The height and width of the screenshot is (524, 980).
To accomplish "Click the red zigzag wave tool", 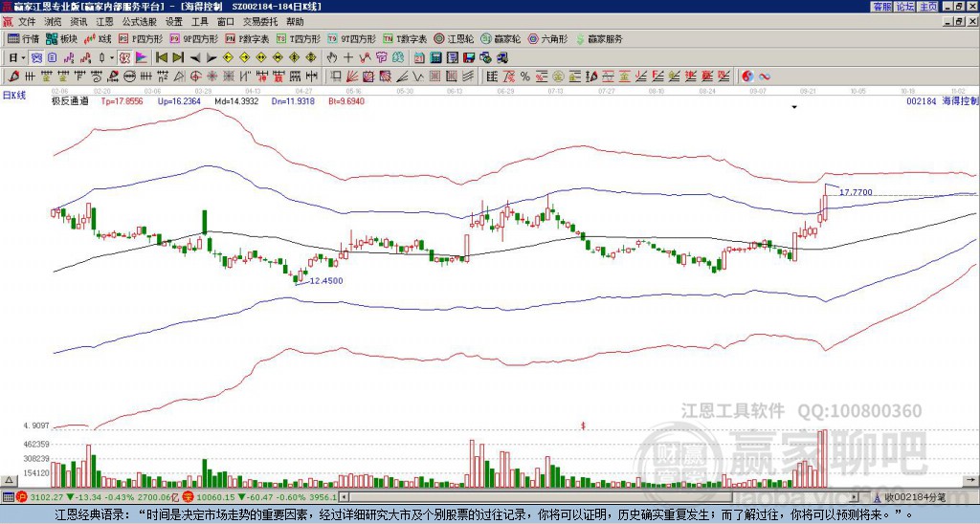I will coord(365,58).
